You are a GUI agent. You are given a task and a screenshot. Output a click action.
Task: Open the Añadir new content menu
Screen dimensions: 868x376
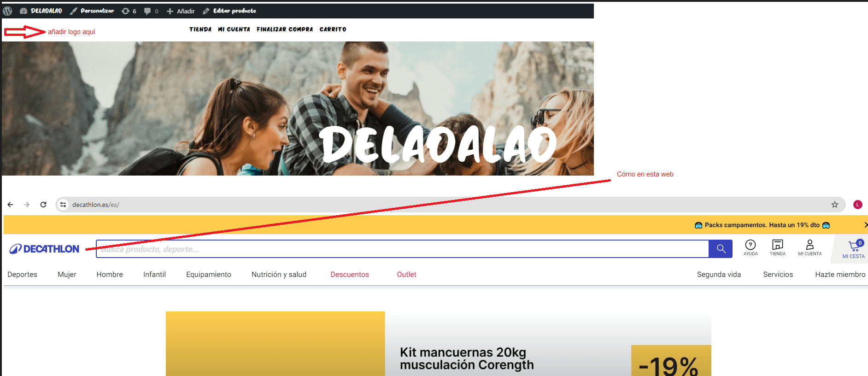pyautogui.click(x=181, y=11)
